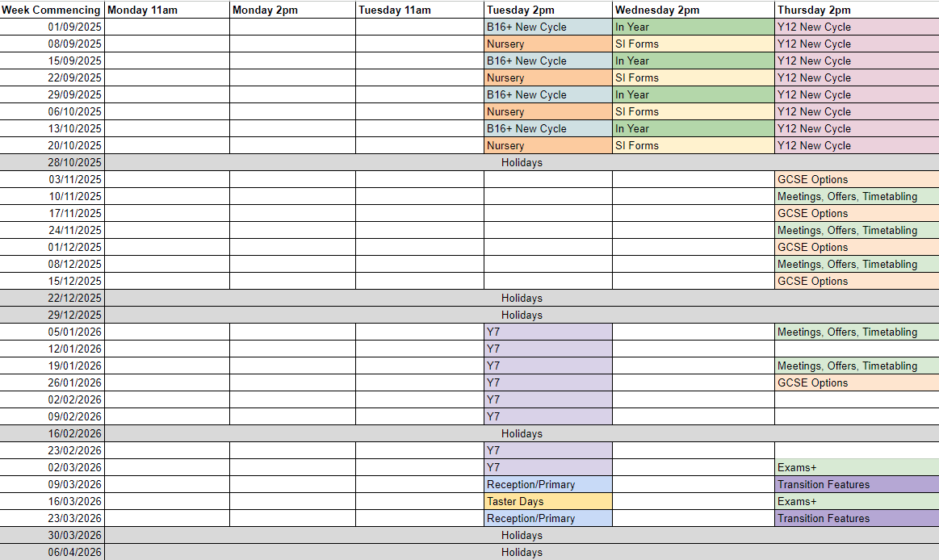Select Nursery cell in 08/09/2025 row
Viewport: 939px width, 560px height.
[x=547, y=44]
